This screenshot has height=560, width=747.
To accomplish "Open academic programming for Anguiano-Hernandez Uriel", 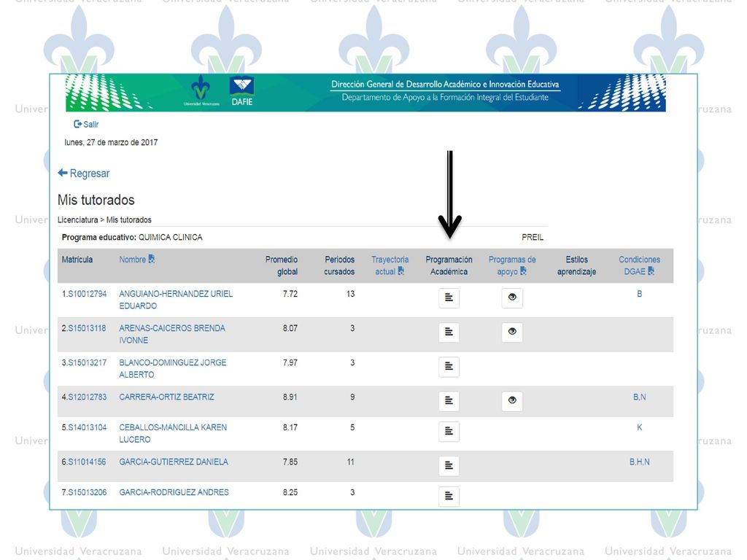I will (x=449, y=297).
